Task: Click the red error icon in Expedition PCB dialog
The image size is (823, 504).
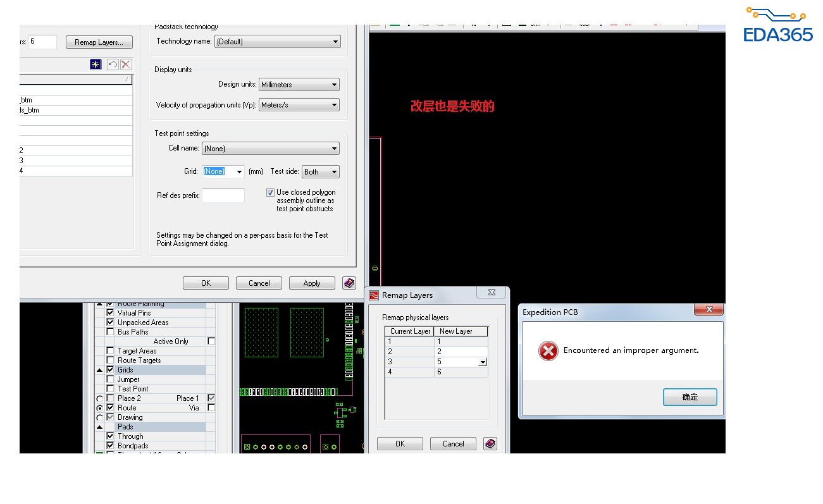Action: (548, 351)
